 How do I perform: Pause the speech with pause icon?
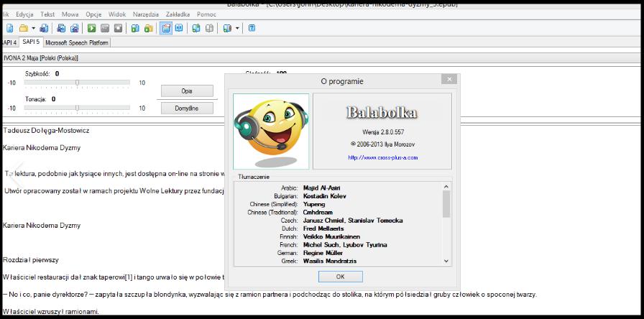(105, 28)
